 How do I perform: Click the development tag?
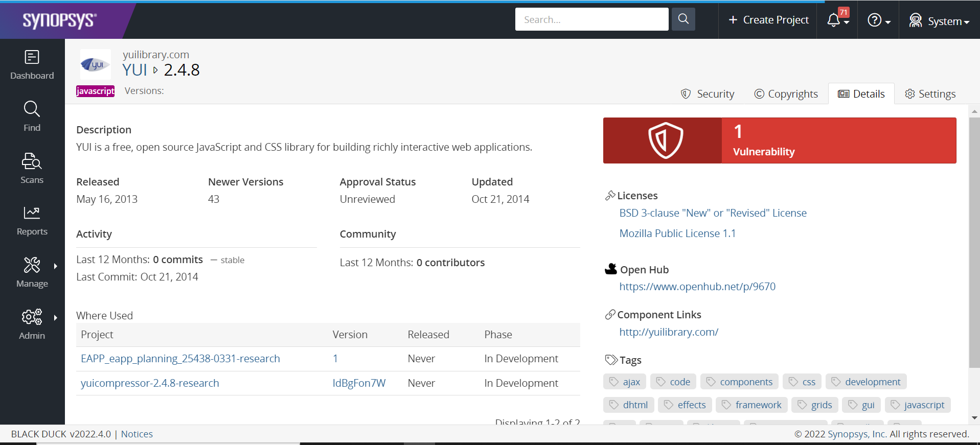click(x=866, y=382)
